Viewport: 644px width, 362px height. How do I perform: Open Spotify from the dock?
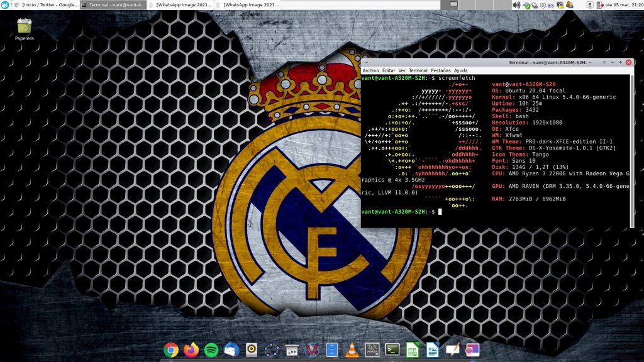[x=211, y=350]
